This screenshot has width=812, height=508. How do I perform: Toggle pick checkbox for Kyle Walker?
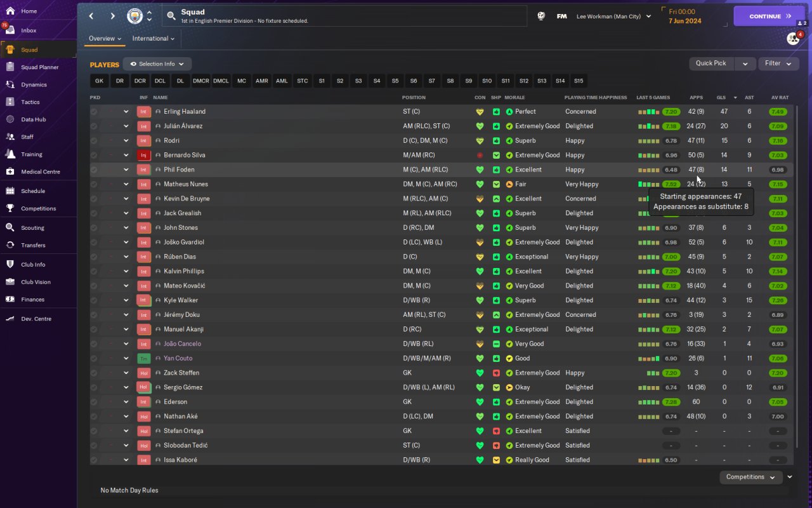pyautogui.click(x=94, y=300)
